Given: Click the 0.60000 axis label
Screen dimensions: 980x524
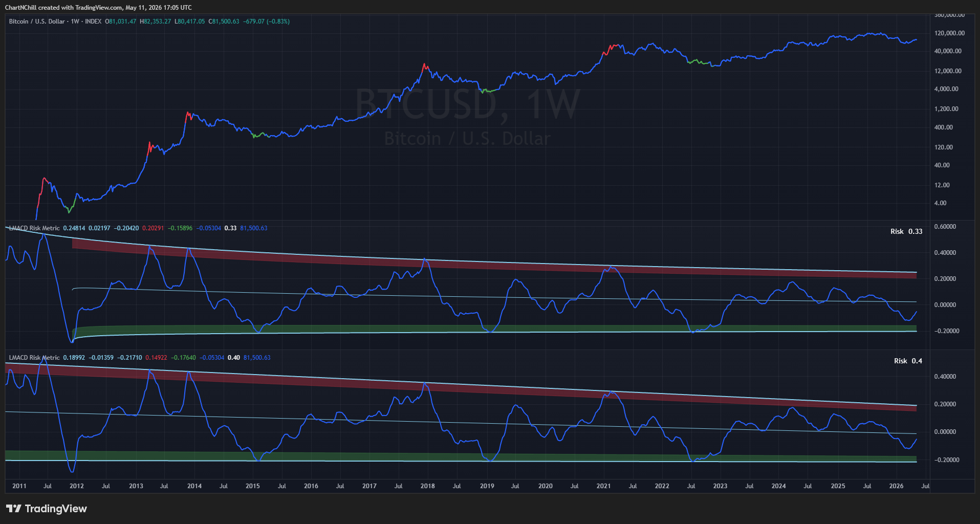Looking at the screenshot, I should (x=945, y=227).
